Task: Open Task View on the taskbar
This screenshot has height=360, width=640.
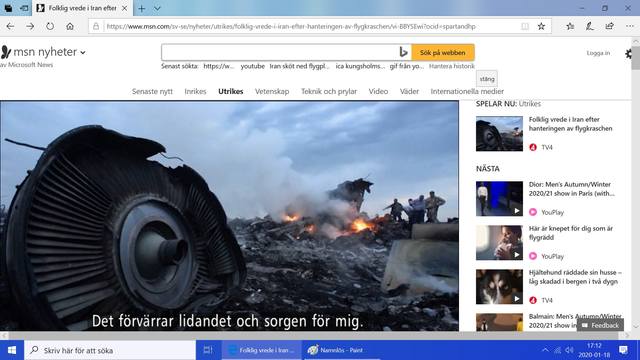Action: [208, 350]
